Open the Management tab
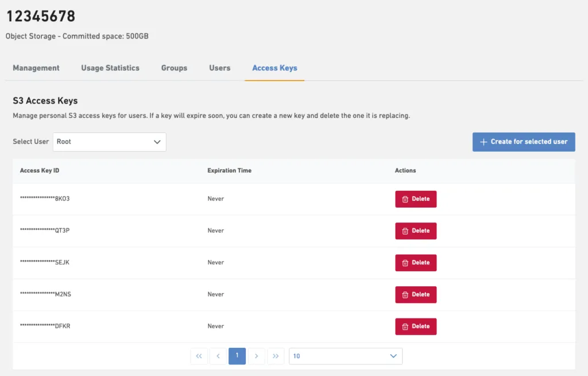This screenshot has height=376, width=588. [x=36, y=68]
